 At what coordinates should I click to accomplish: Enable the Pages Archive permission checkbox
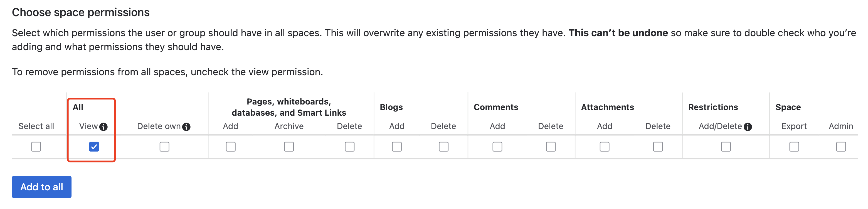(289, 147)
